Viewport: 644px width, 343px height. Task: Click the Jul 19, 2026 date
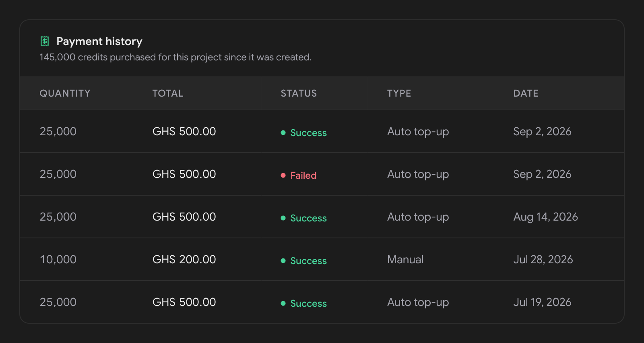tap(542, 302)
